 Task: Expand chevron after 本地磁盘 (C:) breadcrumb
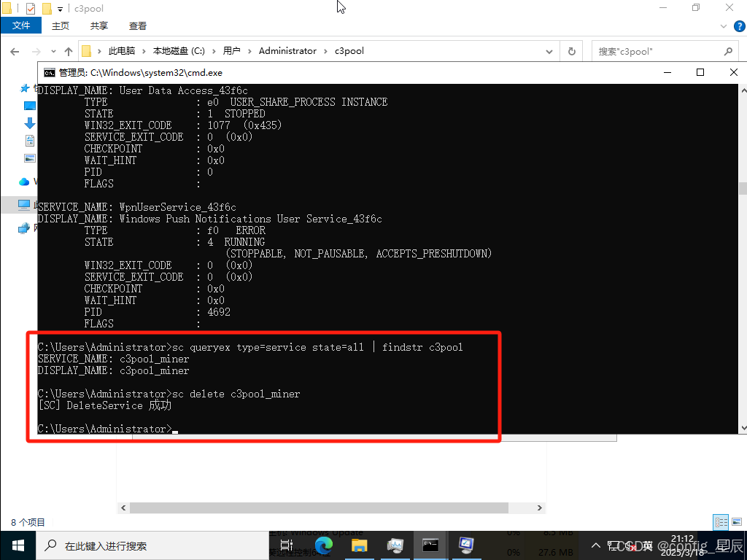click(x=214, y=51)
